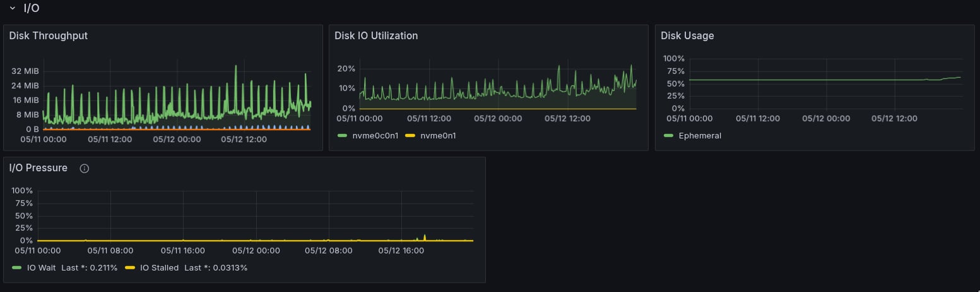Open the Disk IO Utilization panel title
This screenshot has height=292, width=980.
(376, 36)
